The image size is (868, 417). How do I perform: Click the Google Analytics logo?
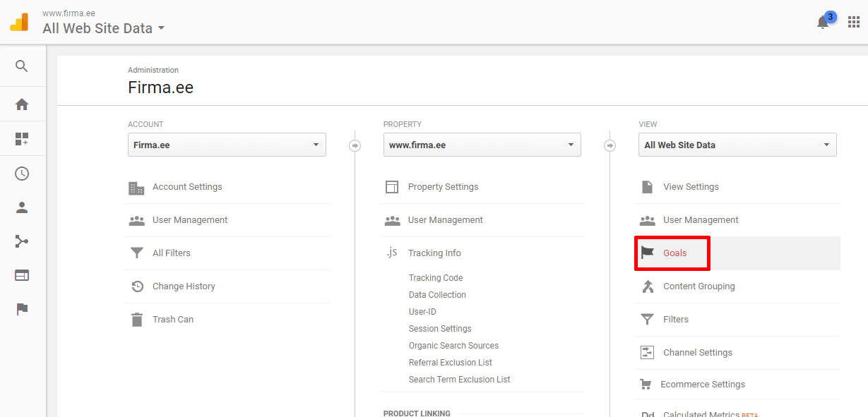click(x=19, y=22)
